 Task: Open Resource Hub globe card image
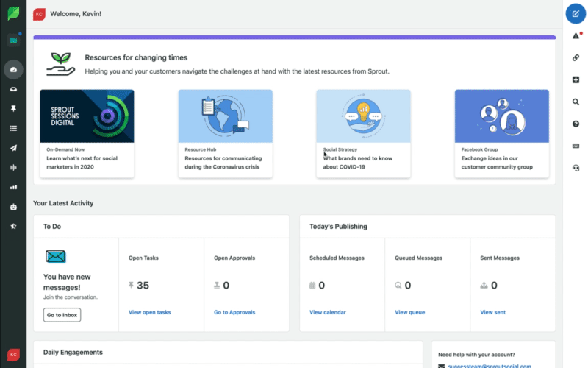226,116
